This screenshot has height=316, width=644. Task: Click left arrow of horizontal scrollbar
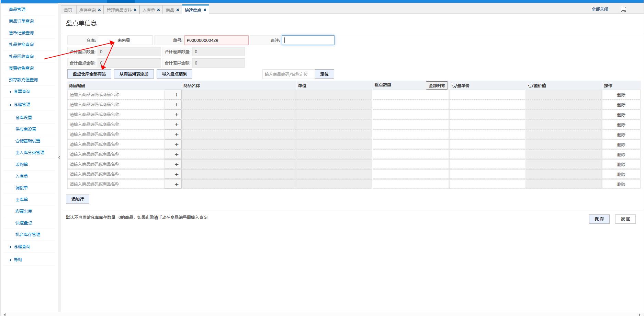pyautogui.click(x=4, y=314)
